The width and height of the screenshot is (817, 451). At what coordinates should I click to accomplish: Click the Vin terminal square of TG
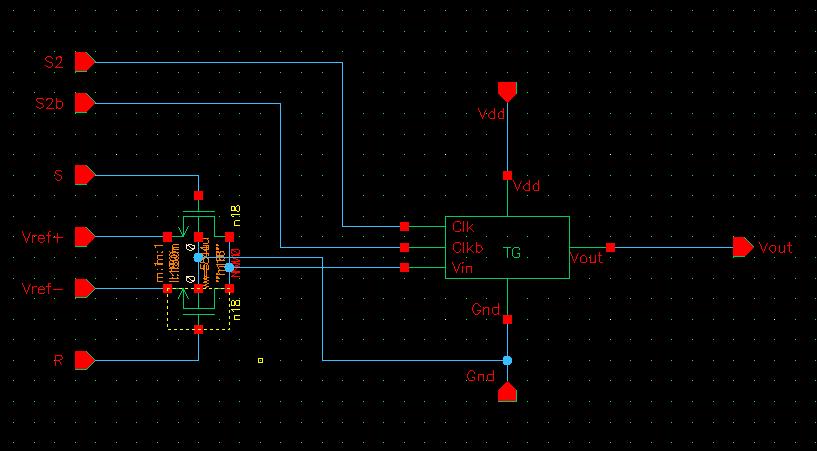click(x=404, y=267)
